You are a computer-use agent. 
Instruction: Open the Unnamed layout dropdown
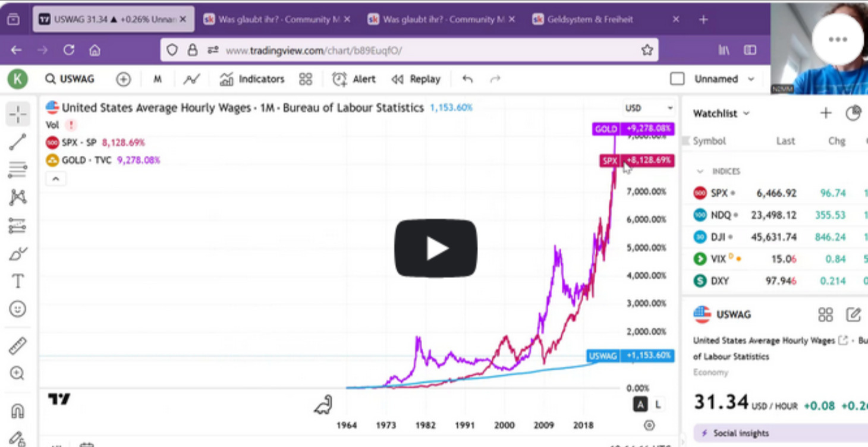coord(724,79)
